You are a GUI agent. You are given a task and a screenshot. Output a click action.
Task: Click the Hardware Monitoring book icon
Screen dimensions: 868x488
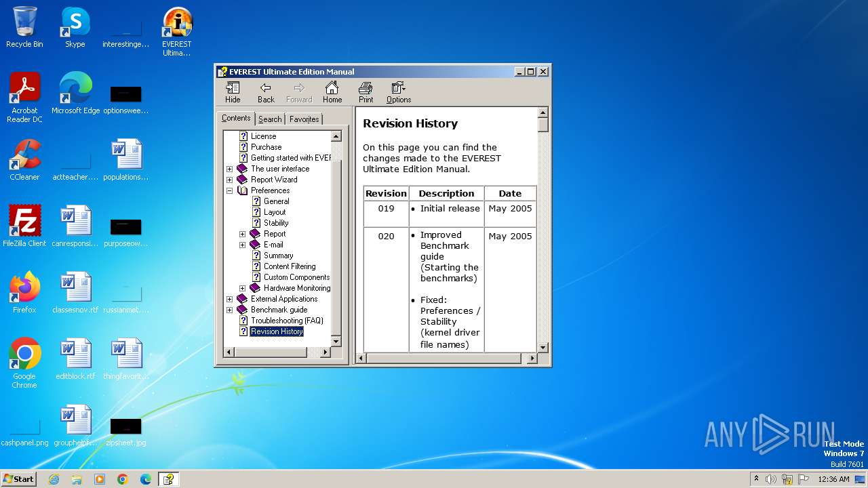(x=255, y=288)
